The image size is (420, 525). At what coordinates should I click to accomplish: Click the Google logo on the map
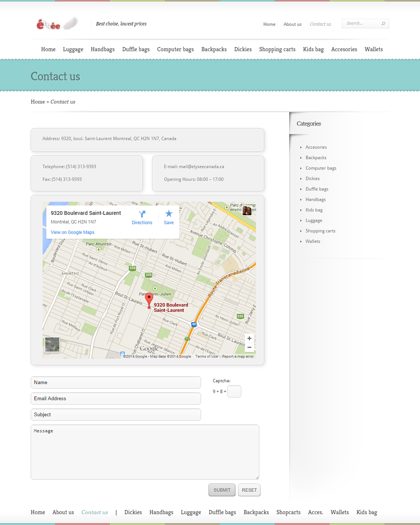pyautogui.click(x=149, y=349)
